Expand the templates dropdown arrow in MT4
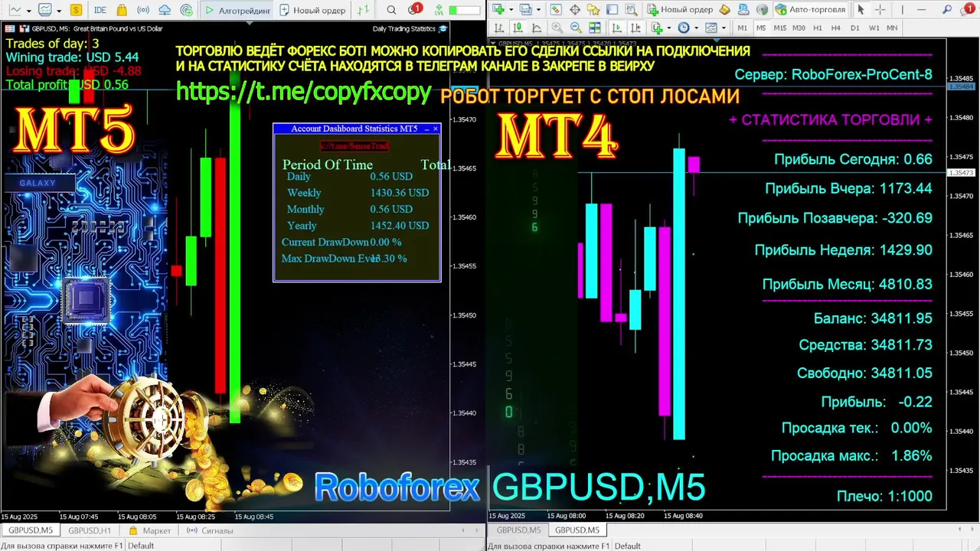Image resolution: width=980 pixels, height=551 pixels. coord(724,28)
